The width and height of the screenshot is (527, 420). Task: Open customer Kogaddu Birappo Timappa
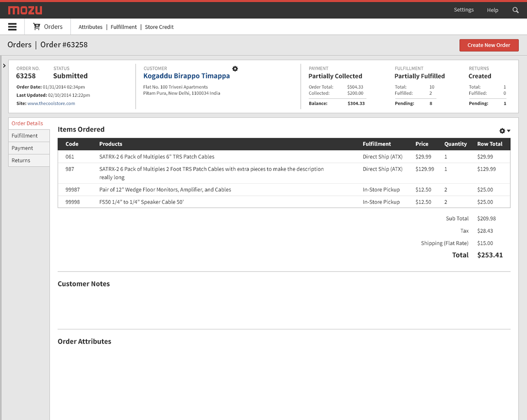pos(187,76)
